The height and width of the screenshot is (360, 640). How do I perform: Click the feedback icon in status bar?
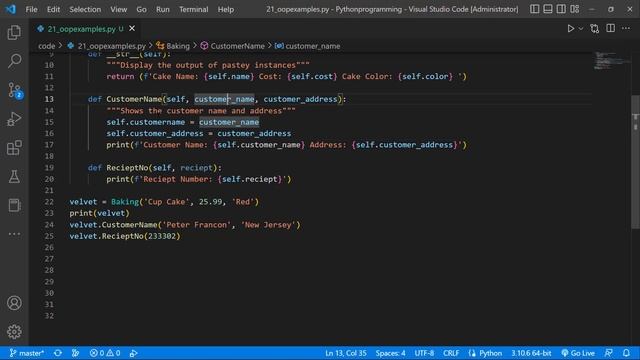[x=608, y=353]
